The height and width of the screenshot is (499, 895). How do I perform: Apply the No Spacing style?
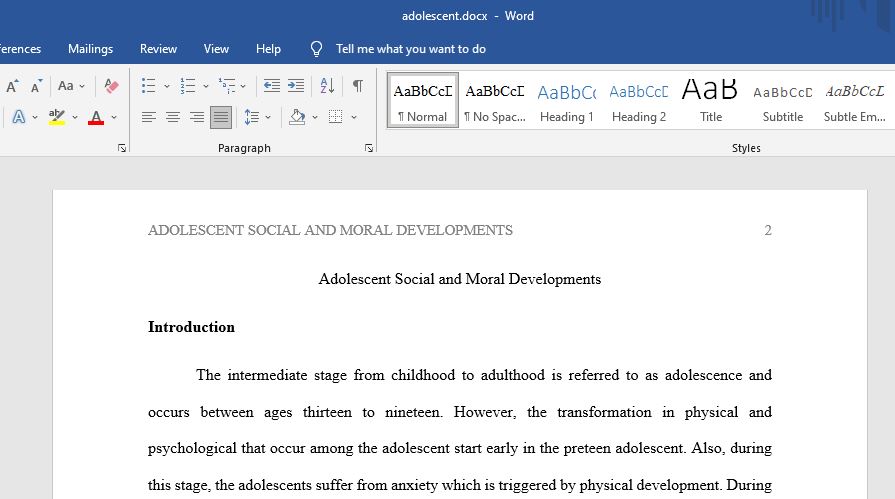point(494,100)
